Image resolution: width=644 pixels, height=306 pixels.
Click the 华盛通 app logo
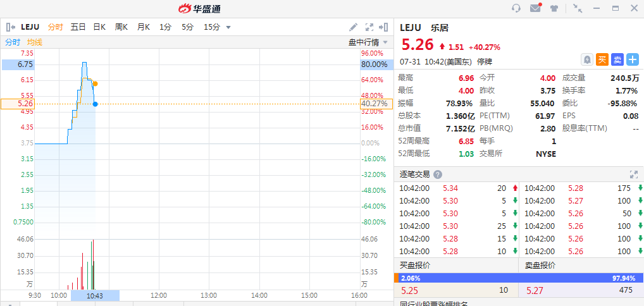[x=201, y=8]
